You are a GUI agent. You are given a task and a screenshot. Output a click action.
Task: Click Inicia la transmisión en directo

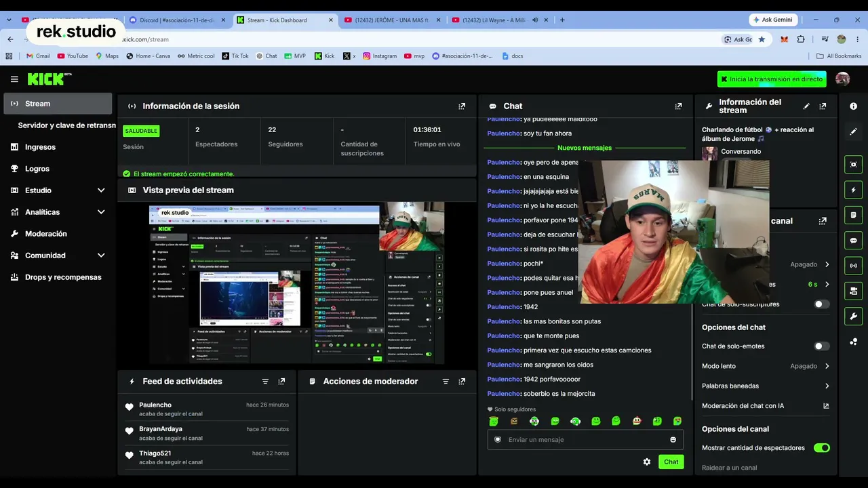[x=772, y=79]
